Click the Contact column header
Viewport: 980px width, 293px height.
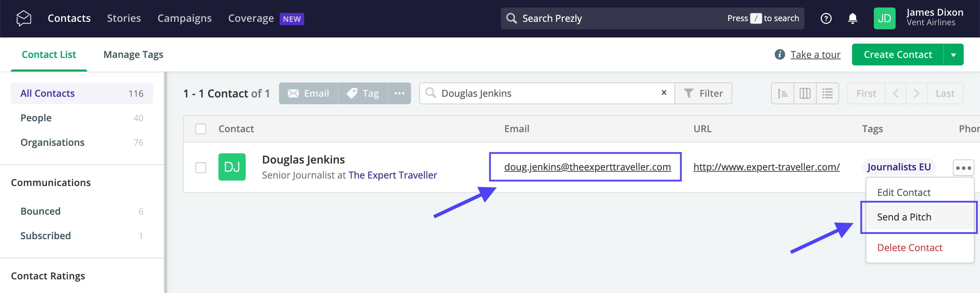click(236, 129)
